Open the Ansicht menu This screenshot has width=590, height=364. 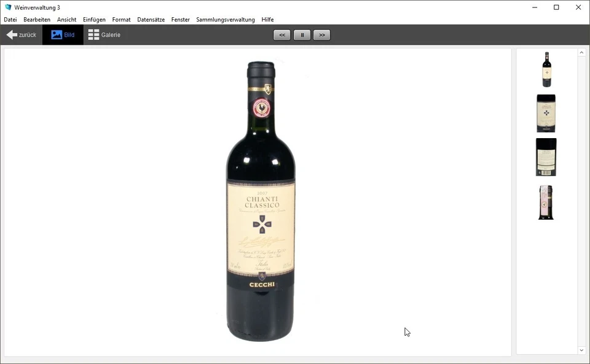66,19
